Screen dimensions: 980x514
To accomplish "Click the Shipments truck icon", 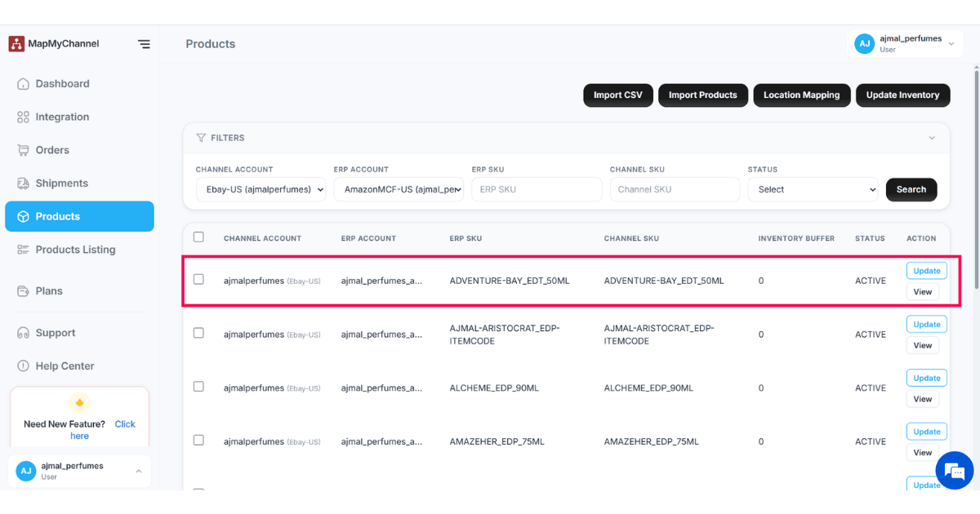I will [x=23, y=184].
